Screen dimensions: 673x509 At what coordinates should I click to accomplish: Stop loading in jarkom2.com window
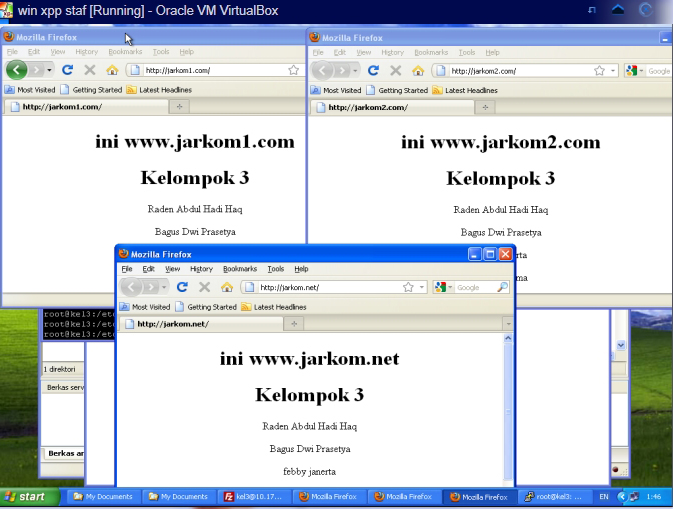pyautogui.click(x=396, y=70)
